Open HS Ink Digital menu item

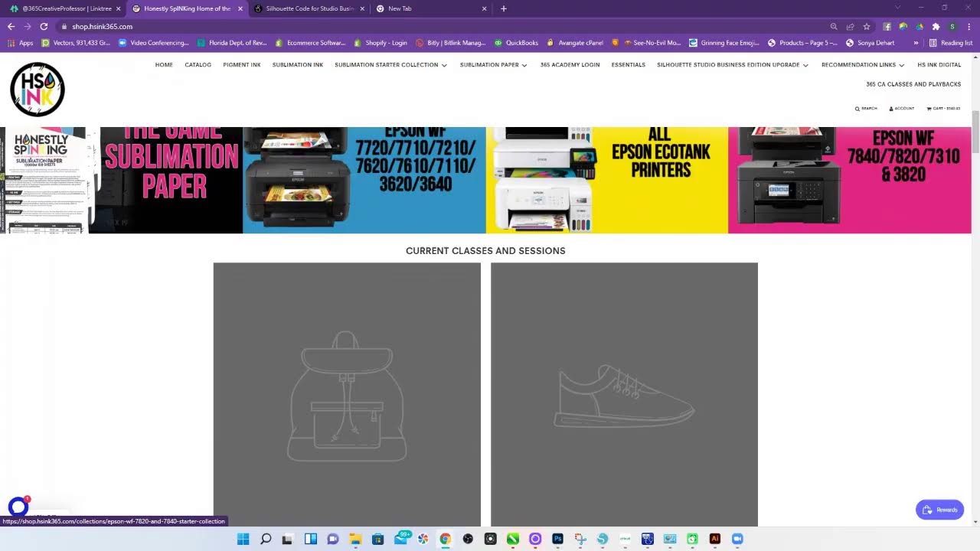pyautogui.click(x=939, y=65)
